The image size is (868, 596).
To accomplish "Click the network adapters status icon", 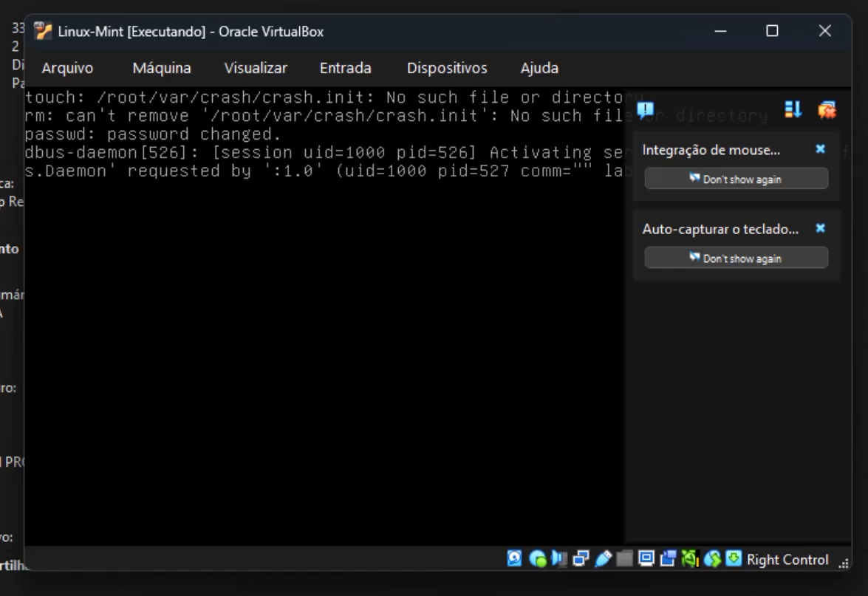I will (x=581, y=559).
